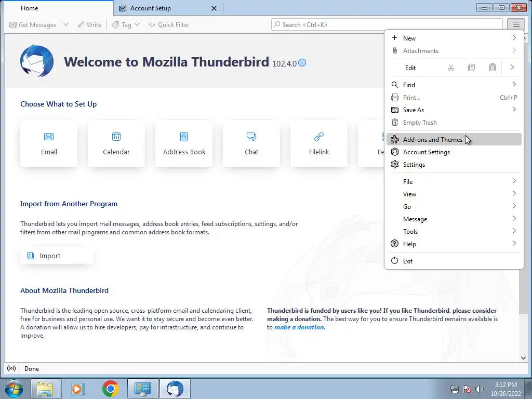Click the Import button
Viewport: 532px width, 399px height.
[x=56, y=256]
